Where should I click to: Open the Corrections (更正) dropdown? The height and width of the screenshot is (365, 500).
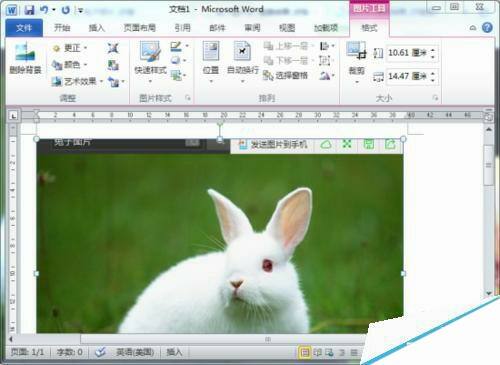click(70, 48)
